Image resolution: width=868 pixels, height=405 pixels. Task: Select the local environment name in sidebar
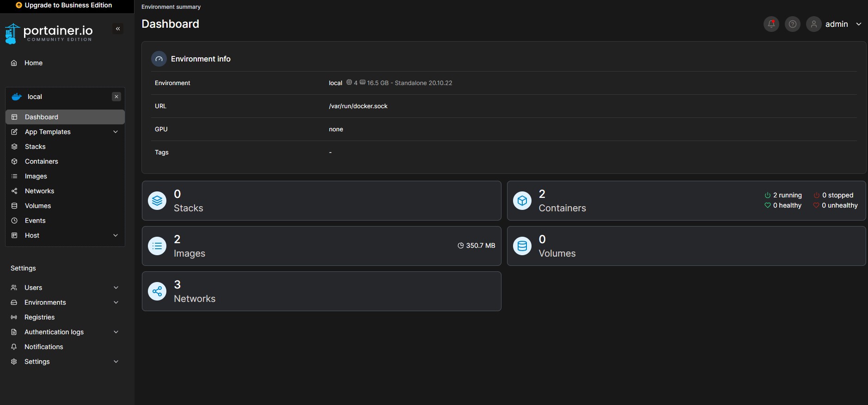click(x=35, y=97)
